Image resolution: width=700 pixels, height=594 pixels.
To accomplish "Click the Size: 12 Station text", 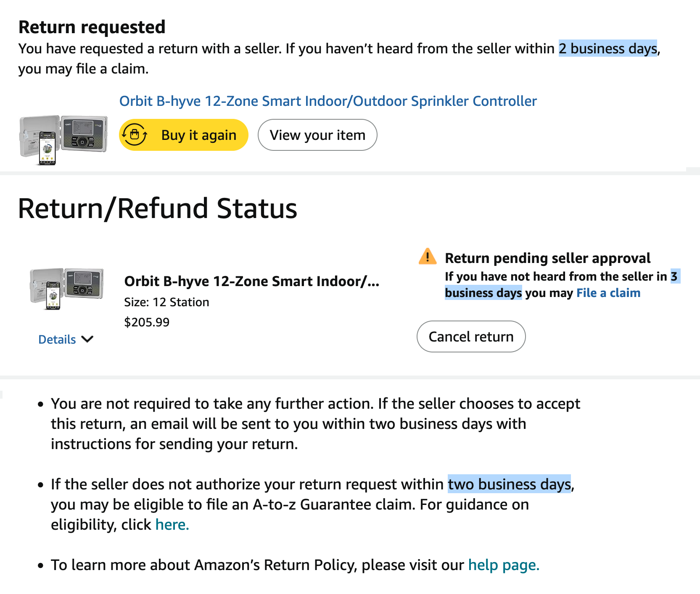I will pos(166,302).
